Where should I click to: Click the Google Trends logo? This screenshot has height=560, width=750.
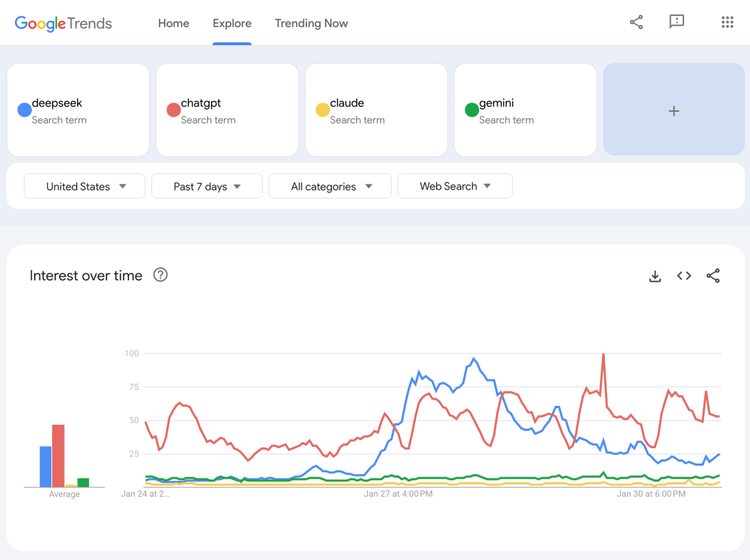pyautogui.click(x=63, y=23)
